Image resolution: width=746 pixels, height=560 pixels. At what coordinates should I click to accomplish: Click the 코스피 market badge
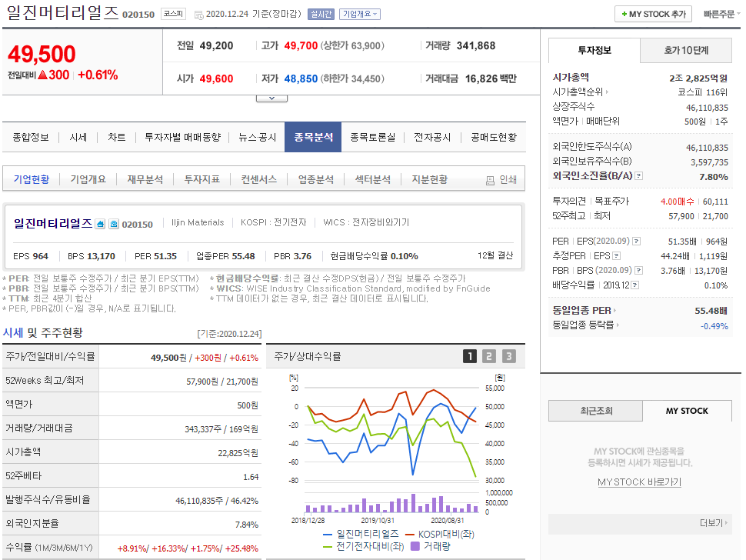coord(173,14)
